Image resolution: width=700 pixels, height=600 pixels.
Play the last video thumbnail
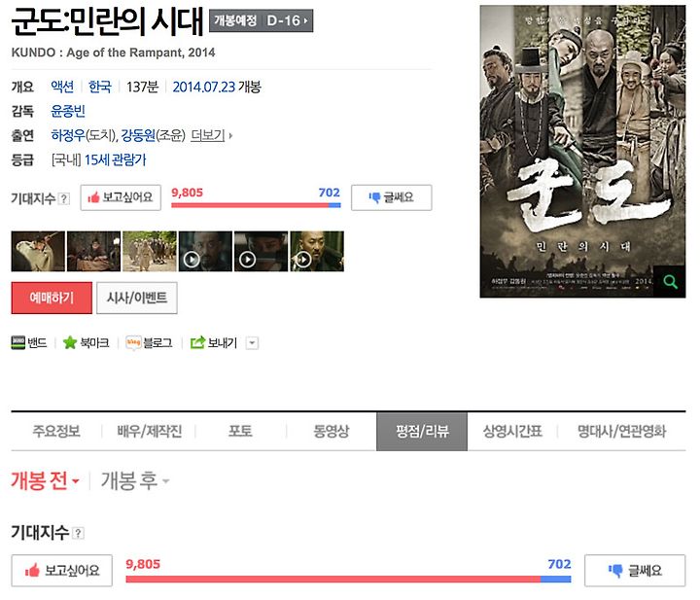(317, 251)
